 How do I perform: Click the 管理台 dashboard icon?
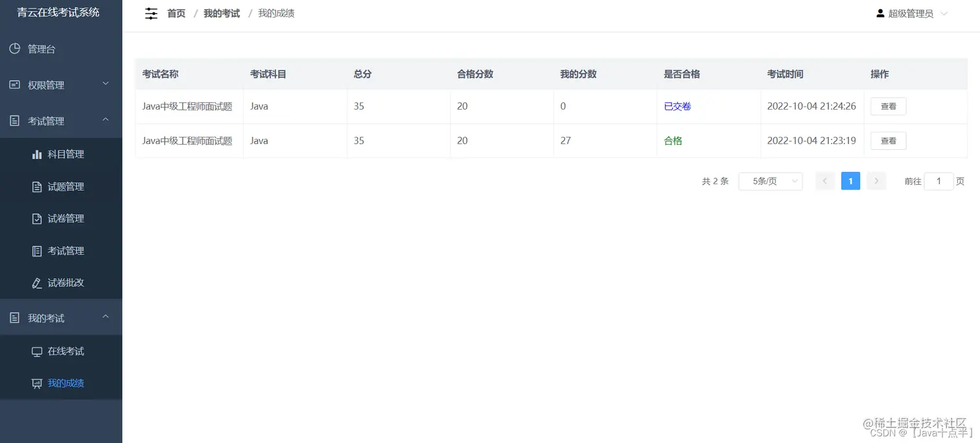pyautogui.click(x=14, y=49)
